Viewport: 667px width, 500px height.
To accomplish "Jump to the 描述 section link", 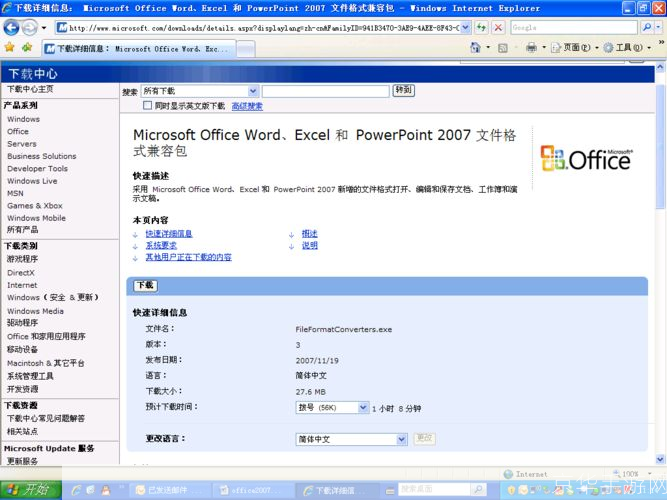I will (x=310, y=234).
